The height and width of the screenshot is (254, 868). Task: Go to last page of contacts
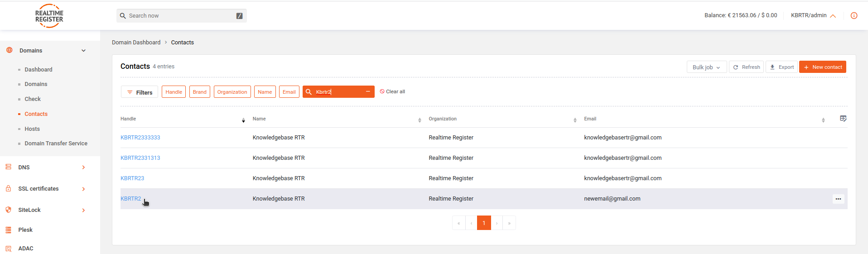[509, 223]
